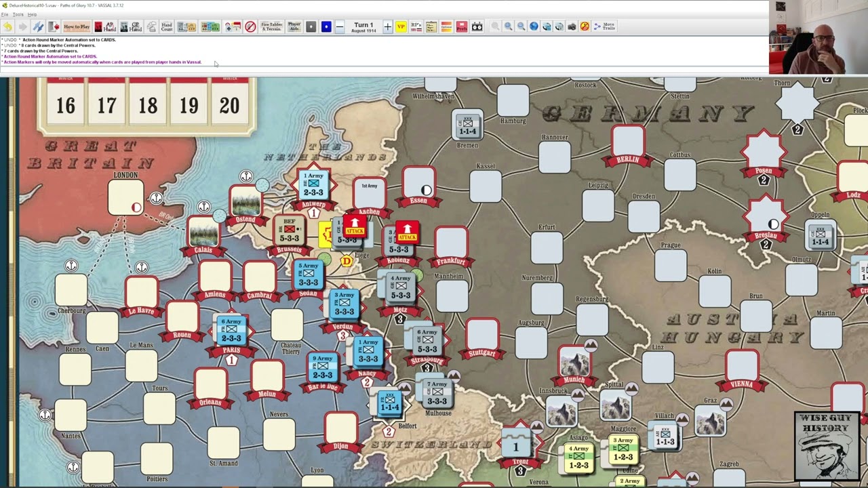Select the 6 Army counter in Paris

coord(231,330)
